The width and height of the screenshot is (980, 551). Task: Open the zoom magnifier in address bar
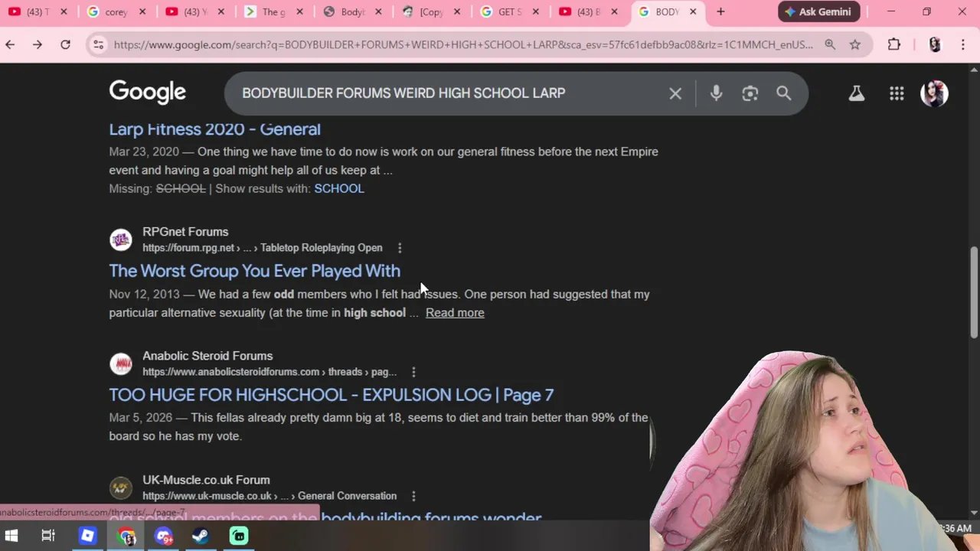[x=830, y=44]
